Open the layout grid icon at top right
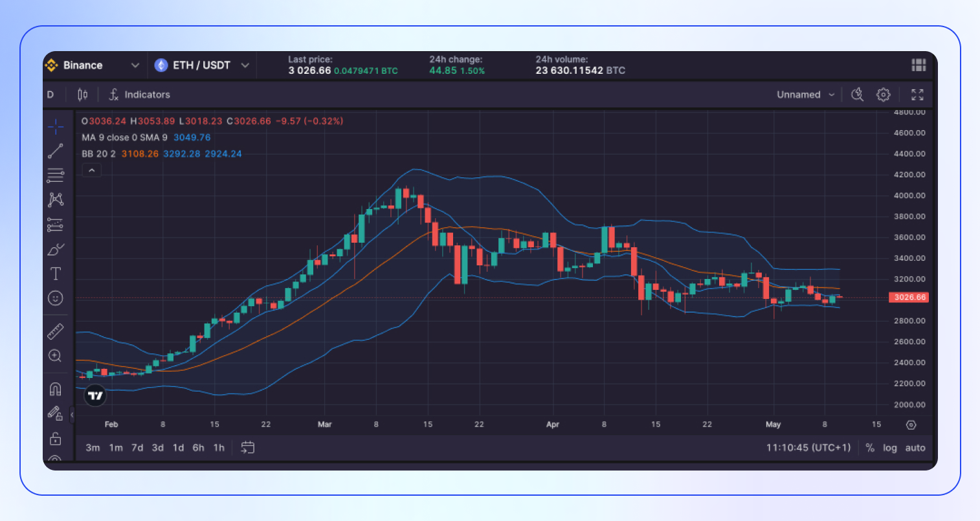 point(919,65)
